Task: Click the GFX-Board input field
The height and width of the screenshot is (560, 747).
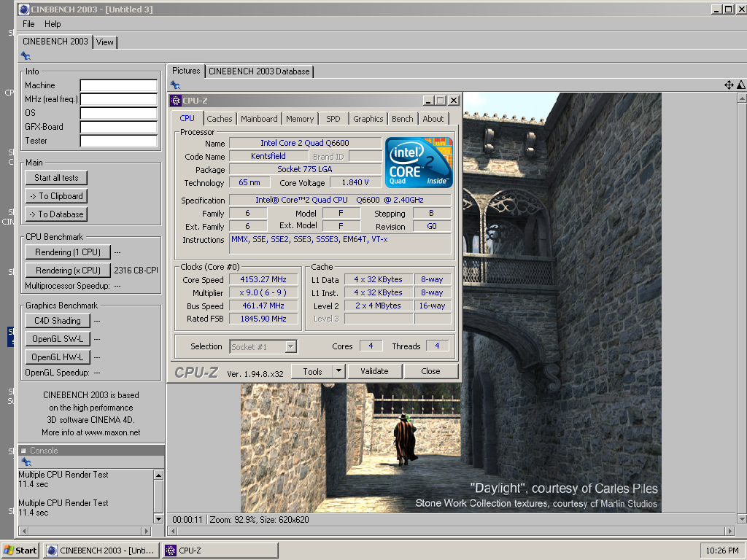Action: [119, 127]
